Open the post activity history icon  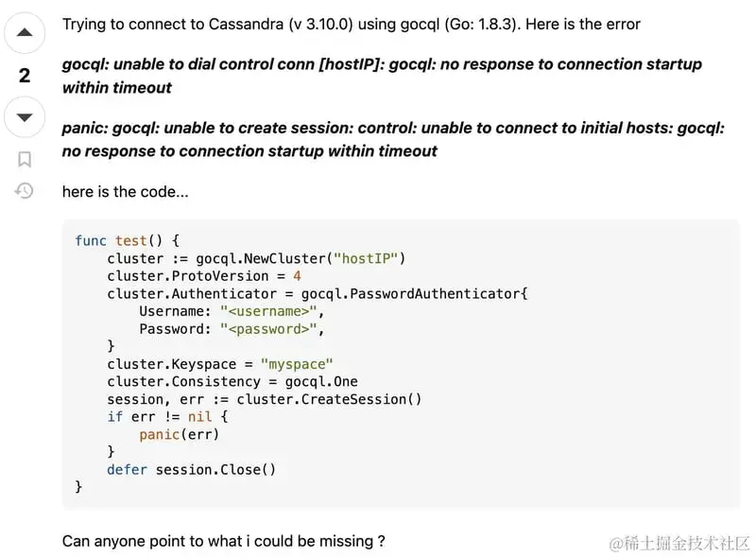(x=25, y=191)
